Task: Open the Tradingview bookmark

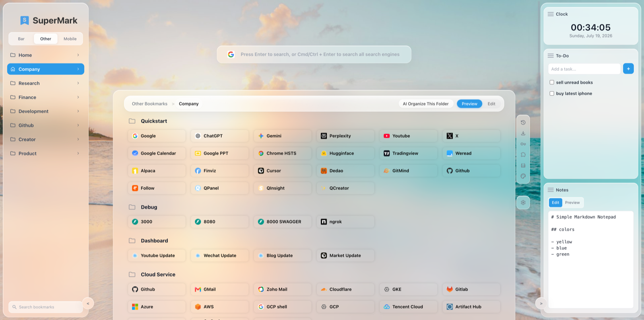Action: click(x=409, y=153)
